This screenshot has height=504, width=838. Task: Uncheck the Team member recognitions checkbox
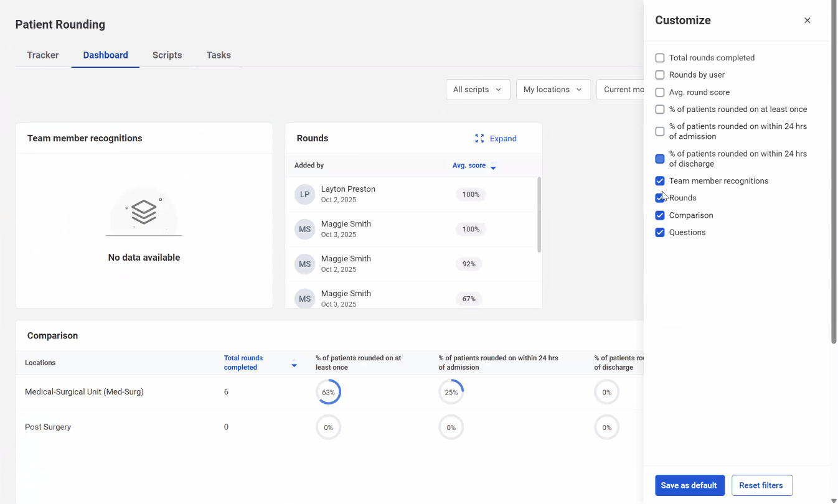(x=660, y=181)
